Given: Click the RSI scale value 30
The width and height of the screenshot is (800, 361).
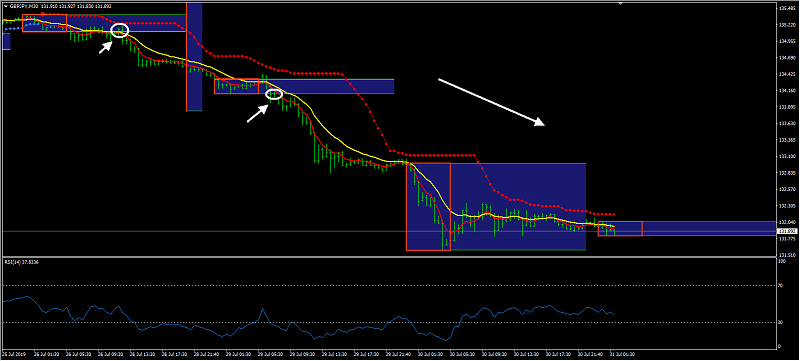Looking at the screenshot, I should click(x=780, y=323).
